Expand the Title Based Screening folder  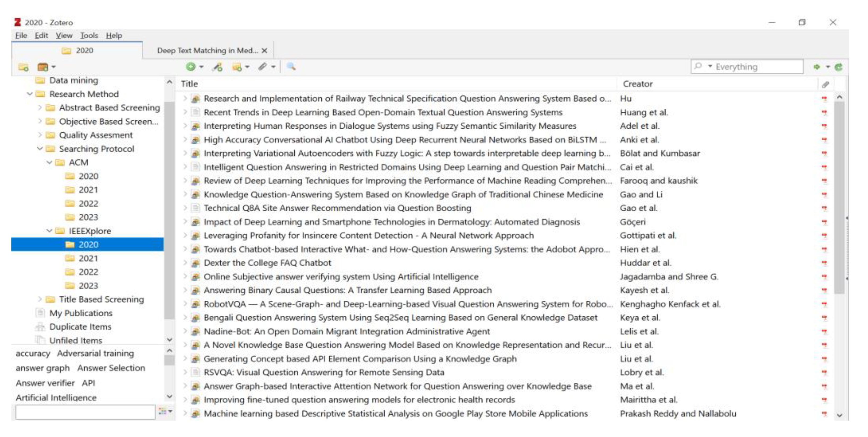pos(40,299)
